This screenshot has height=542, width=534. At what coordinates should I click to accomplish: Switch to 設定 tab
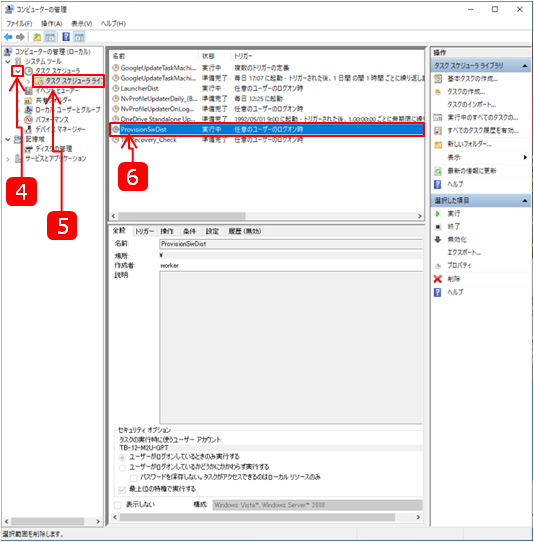coord(212,231)
